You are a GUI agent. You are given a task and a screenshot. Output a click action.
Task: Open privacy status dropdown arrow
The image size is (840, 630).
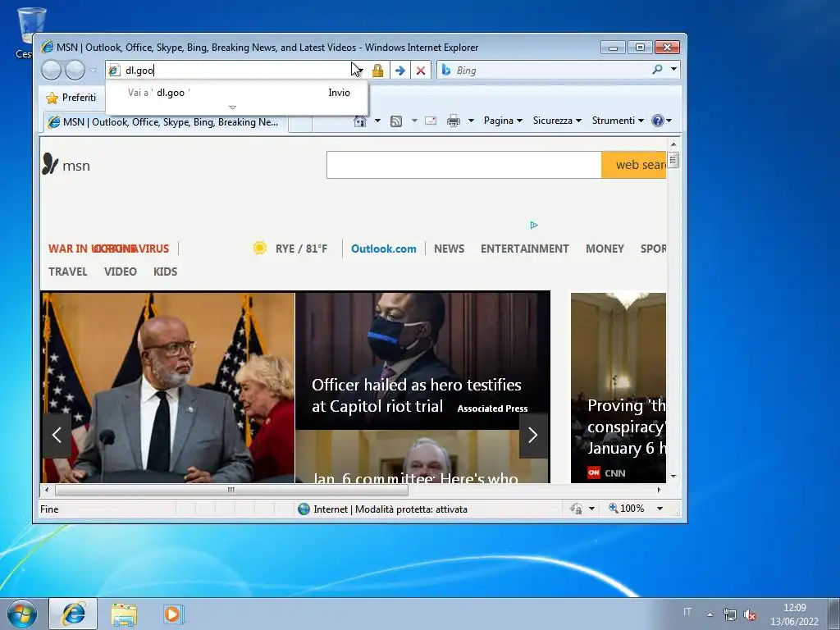(x=591, y=509)
